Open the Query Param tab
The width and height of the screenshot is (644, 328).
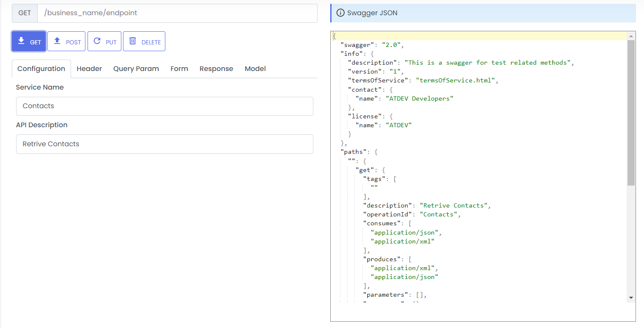pyautogui.click(x=136, y=68)
